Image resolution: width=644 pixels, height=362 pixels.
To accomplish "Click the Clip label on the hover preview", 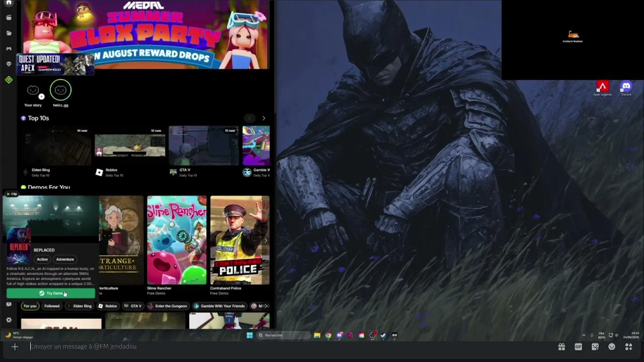I will point(11,194).
